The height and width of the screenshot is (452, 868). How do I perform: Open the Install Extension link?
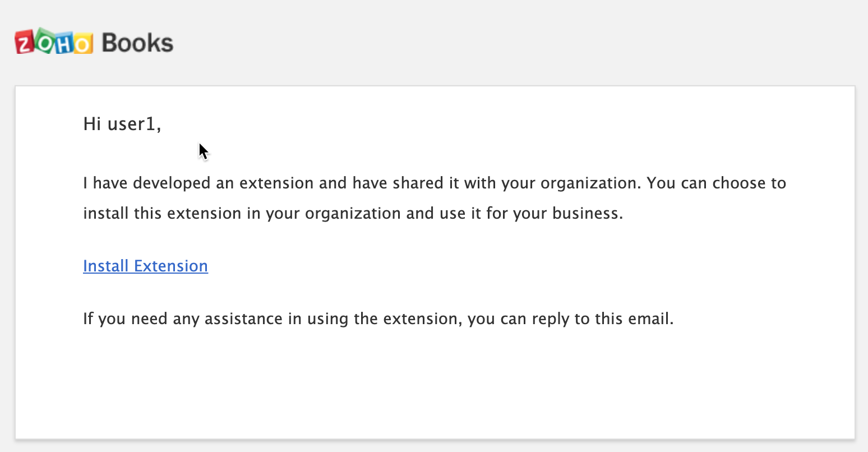coord(145,266)
